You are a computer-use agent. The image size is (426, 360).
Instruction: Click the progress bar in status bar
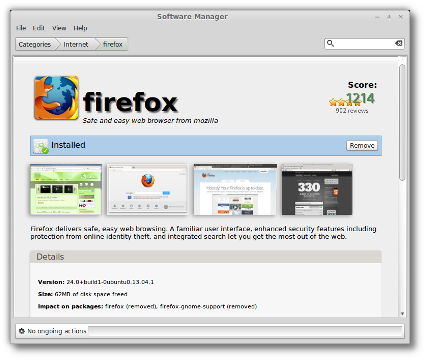tap(246, 331)
